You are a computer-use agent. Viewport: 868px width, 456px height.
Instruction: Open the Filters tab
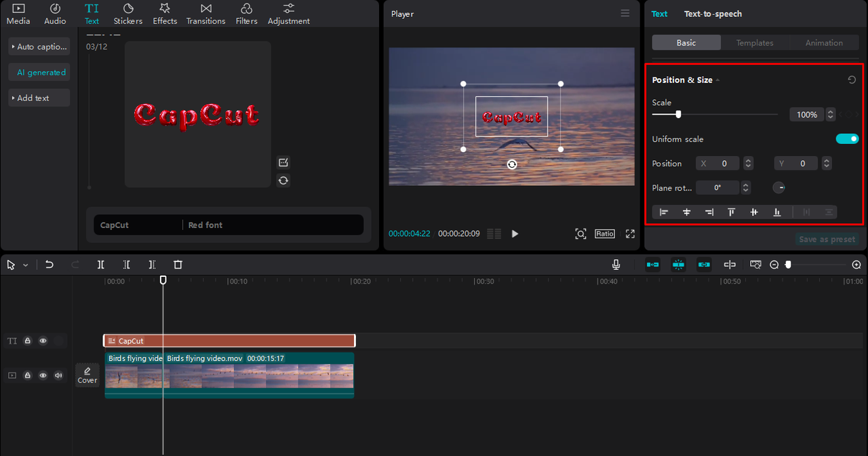247,14
